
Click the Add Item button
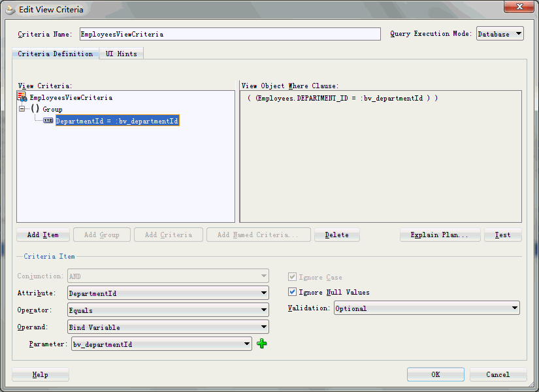(42, 235)
